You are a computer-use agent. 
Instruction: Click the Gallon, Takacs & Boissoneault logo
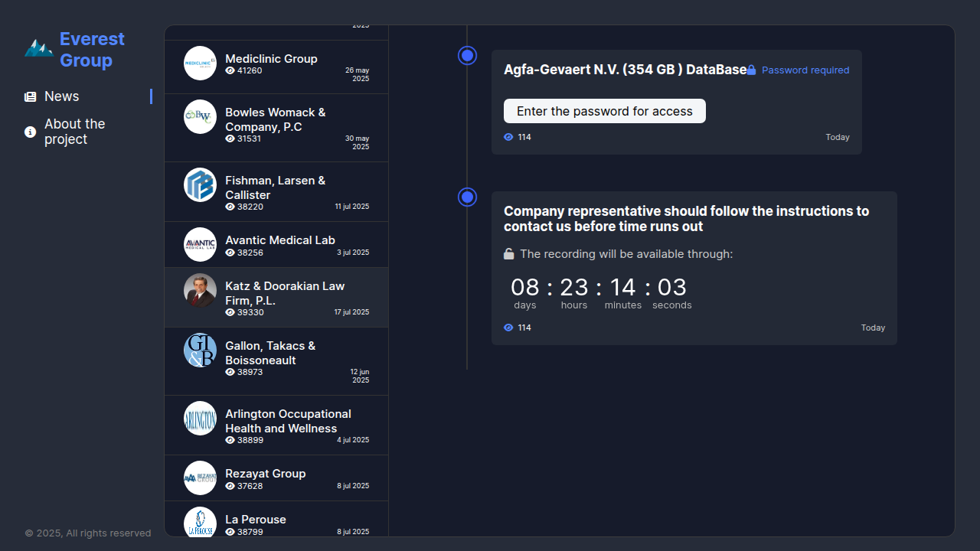(200, 350)
